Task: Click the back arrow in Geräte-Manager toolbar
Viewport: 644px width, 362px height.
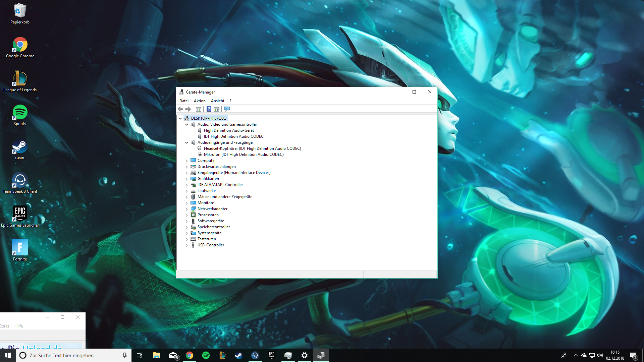Action: pos(180,109)
